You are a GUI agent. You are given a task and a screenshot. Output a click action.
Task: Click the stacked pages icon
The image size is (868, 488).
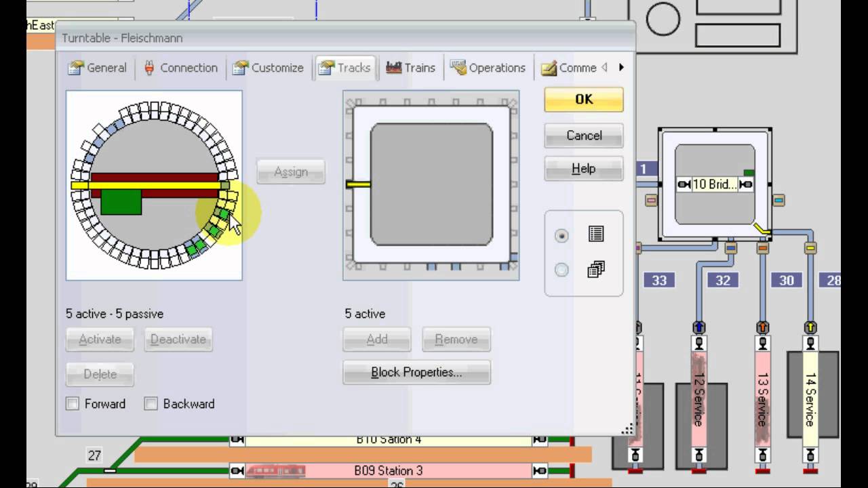(x=596, y=269)
